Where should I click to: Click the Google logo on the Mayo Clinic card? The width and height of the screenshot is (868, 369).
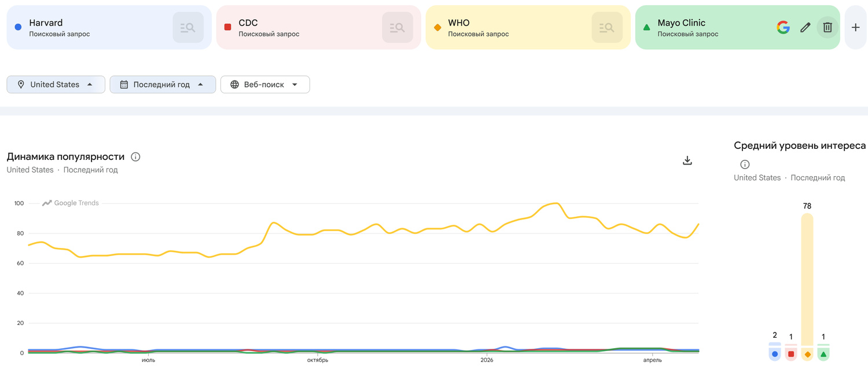pos(783,27)
